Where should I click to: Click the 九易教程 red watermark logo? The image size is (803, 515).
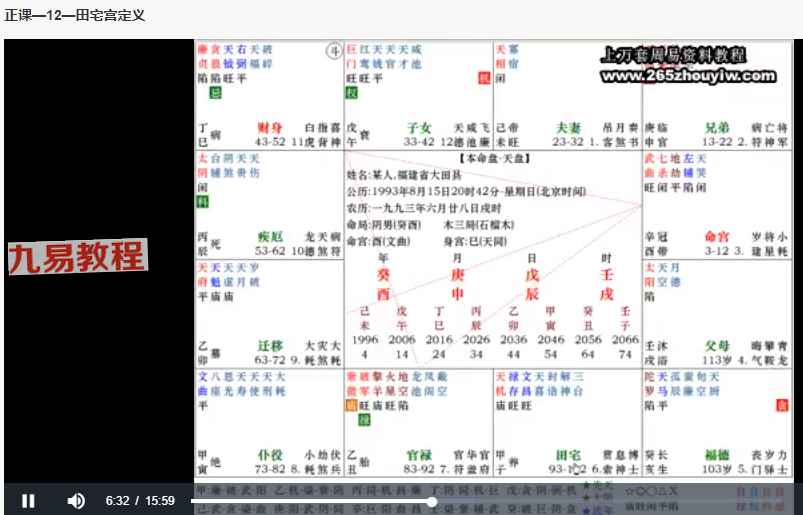pos(77,257)
